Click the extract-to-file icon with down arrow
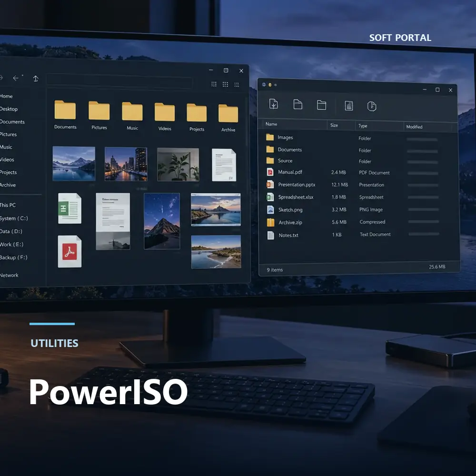The height and width of the screenshot is (476, 476). tap(274, 104)
